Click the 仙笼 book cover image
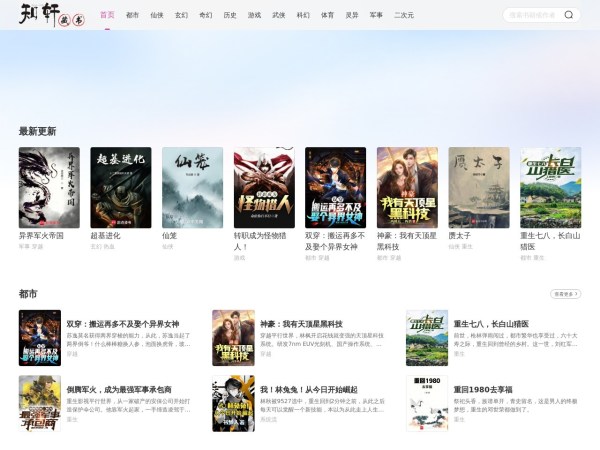 click(192, 188)
